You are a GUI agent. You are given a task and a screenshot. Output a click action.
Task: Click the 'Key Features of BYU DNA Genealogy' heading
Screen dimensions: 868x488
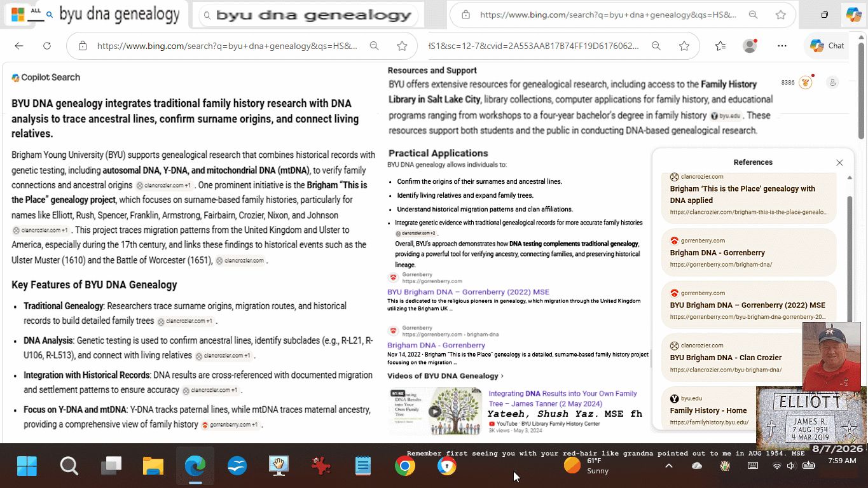[x=94, y=285]
